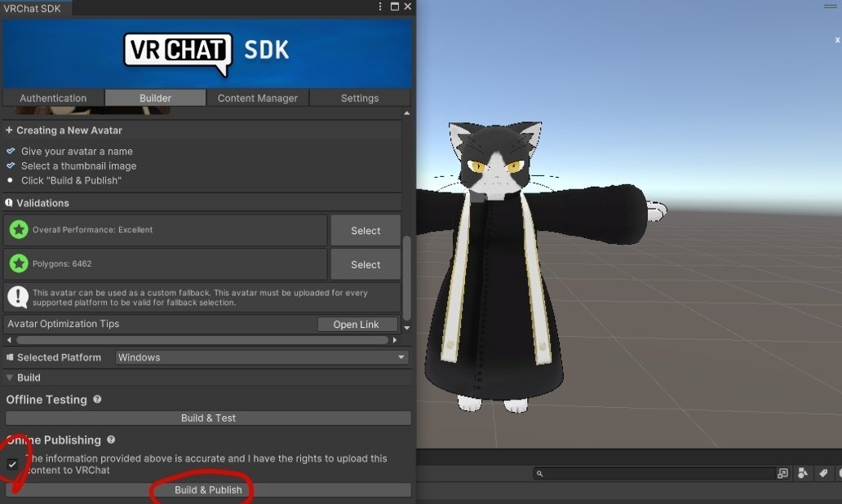Click the horizontal scrollbar left arrow
842x504 pixels.
tap(9, 340)
